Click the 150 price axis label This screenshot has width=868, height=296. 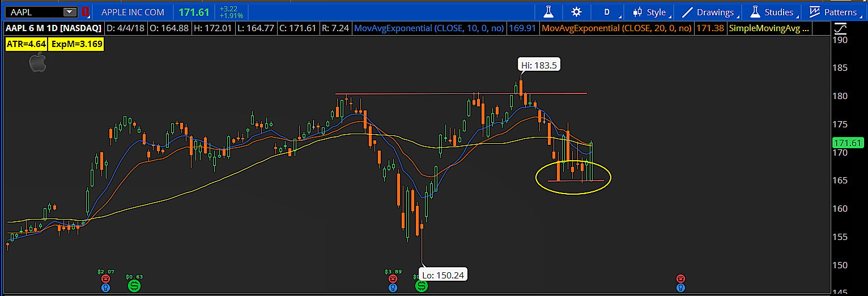point(840,265)
